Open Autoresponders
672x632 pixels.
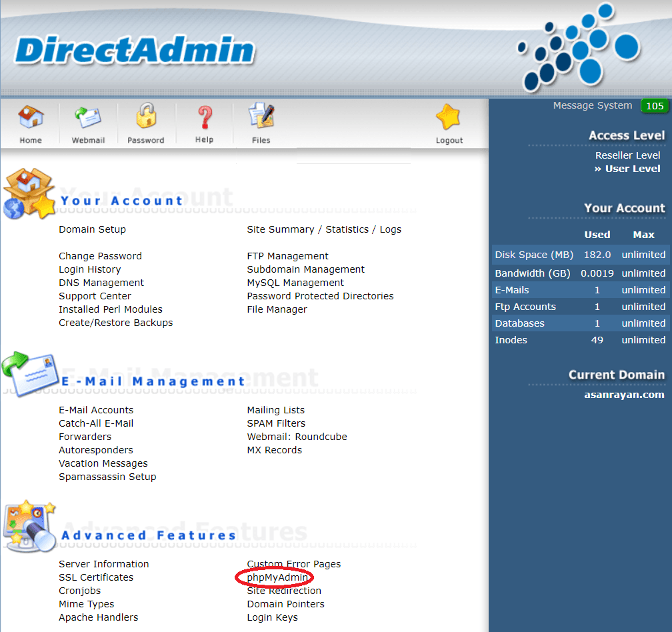[x=96, y=450]
